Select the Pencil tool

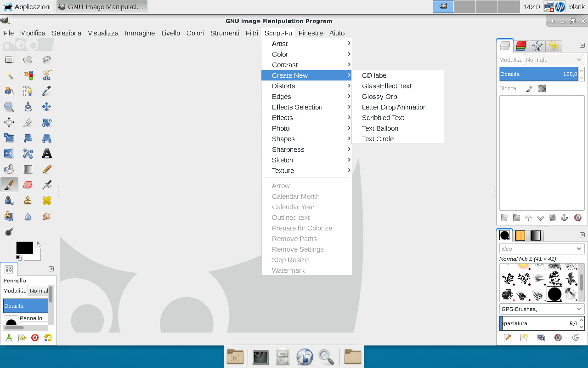46,169
